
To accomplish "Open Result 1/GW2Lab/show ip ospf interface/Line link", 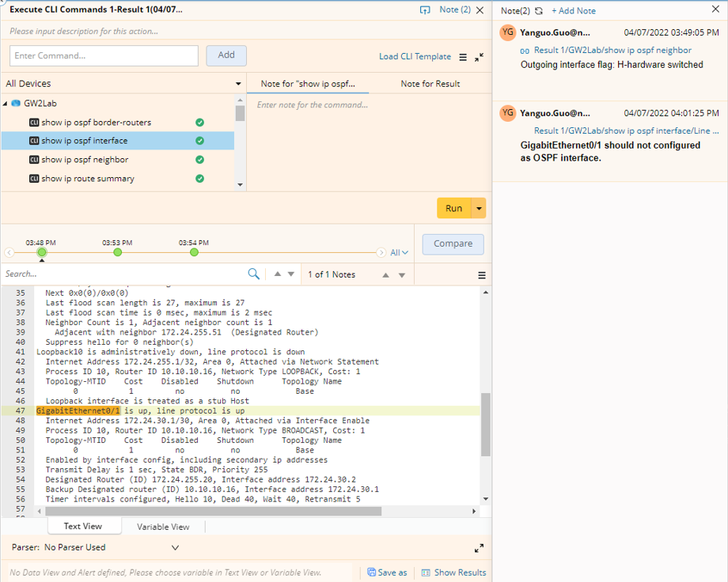I will (627, 131).
